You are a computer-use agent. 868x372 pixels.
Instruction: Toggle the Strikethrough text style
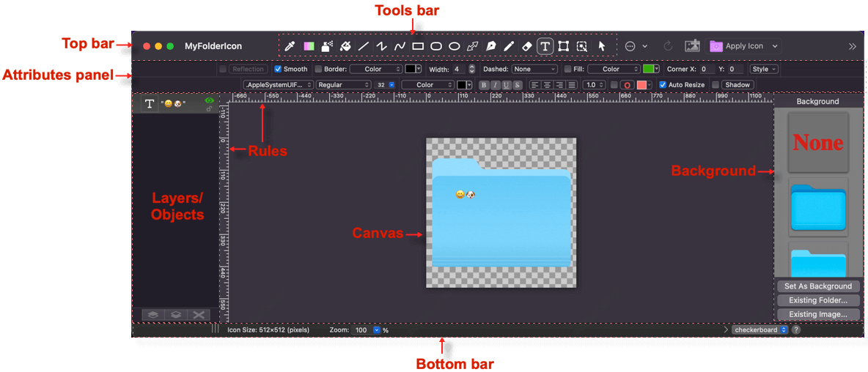[517, 85]
